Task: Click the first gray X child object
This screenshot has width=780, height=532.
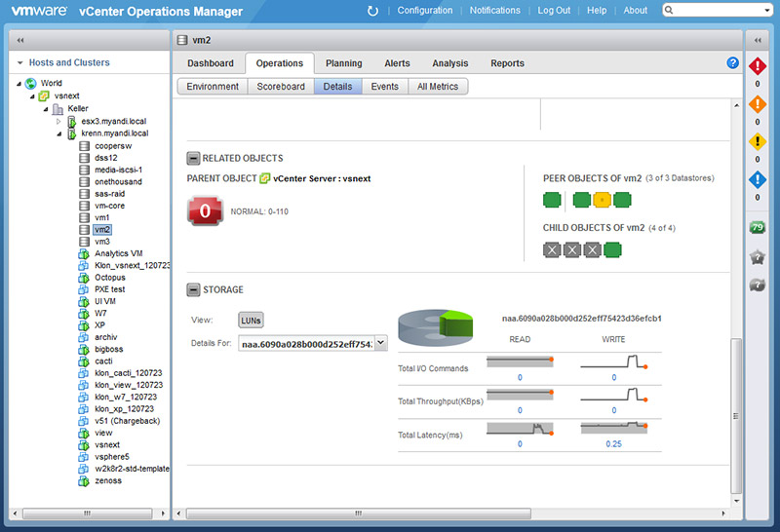Action: coord(552,250)
